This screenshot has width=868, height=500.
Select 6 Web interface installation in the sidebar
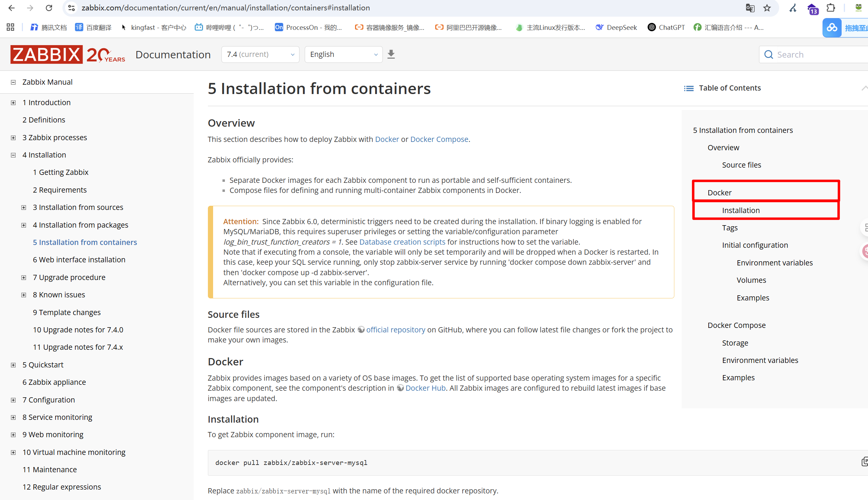tap(79, 260)
